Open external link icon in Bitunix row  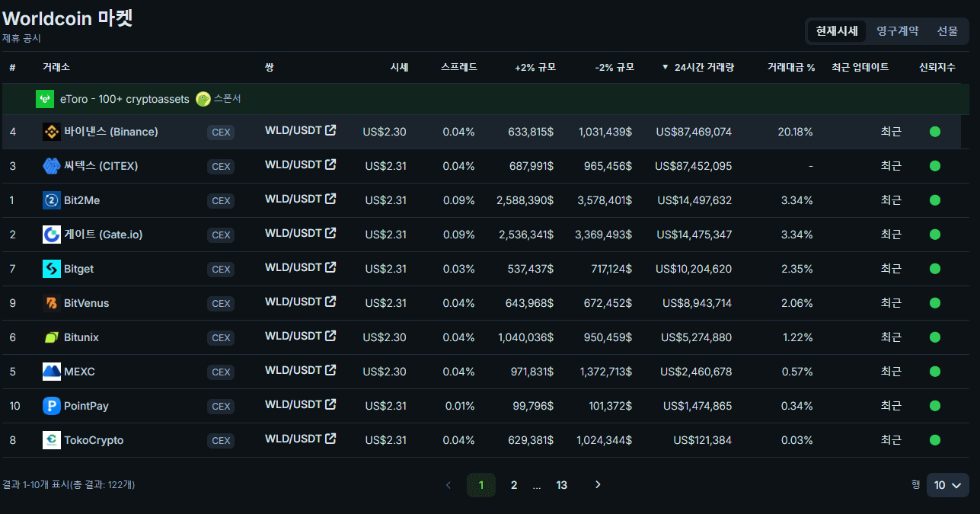(330, 336)
